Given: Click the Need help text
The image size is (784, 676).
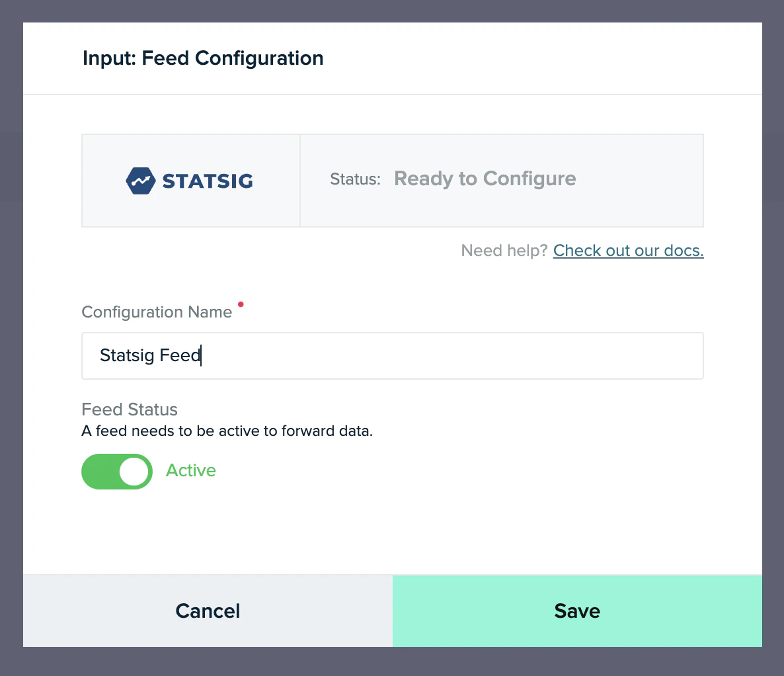Looking at the screenshot, I should [504, 250].
